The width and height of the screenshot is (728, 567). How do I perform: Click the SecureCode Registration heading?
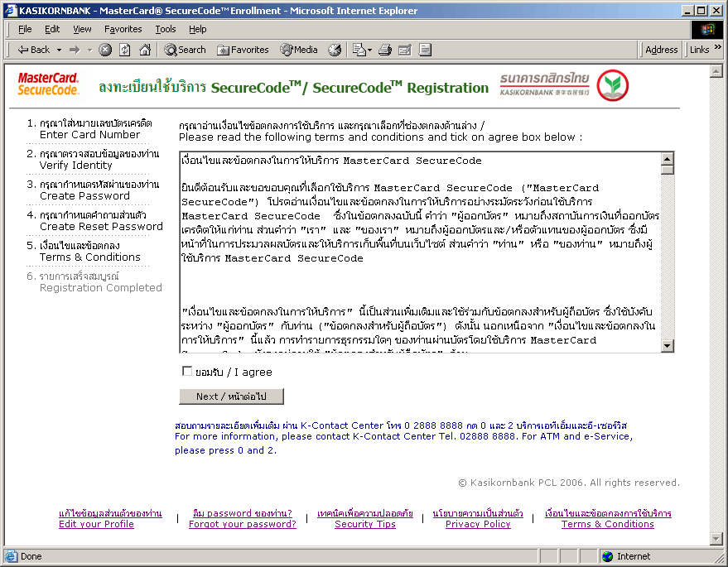pyautogui.click(x=293, y=87)
